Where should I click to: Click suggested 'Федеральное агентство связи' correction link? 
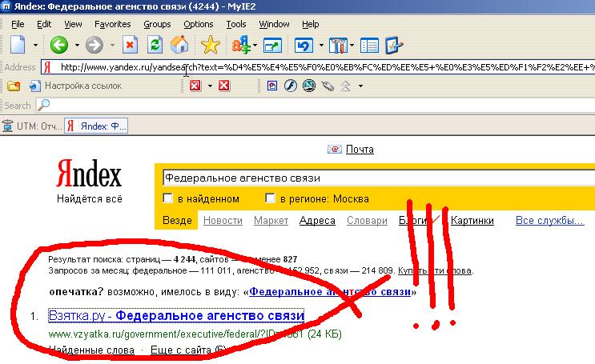coord(330,292)
